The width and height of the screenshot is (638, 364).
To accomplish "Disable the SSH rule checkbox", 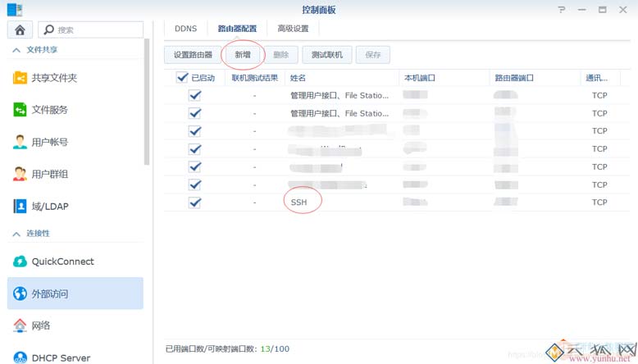I will pyautogui.click(x=195, y=202).
